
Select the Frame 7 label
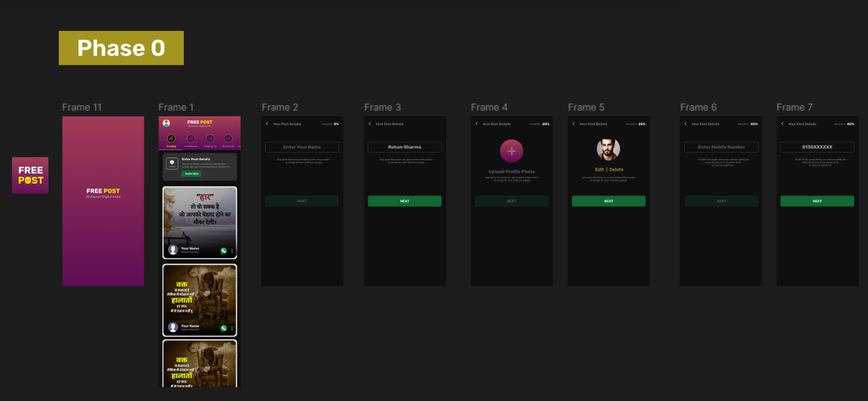794,107
